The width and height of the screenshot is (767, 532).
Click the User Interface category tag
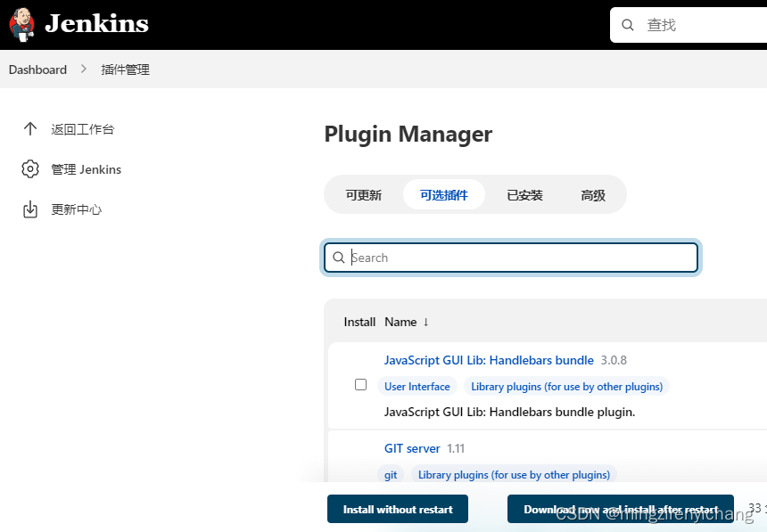417,386
